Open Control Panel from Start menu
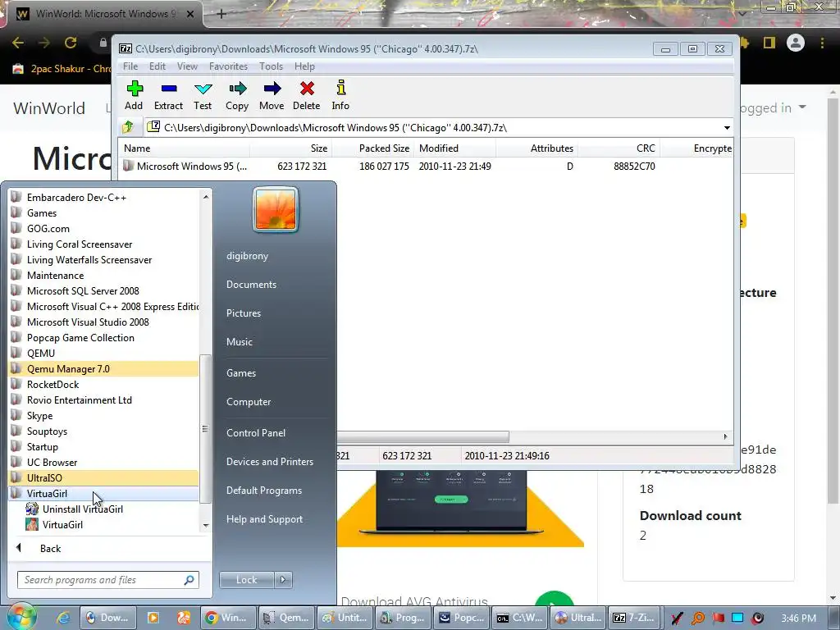The height and width of the screenshot is (630, 840). 256,432
